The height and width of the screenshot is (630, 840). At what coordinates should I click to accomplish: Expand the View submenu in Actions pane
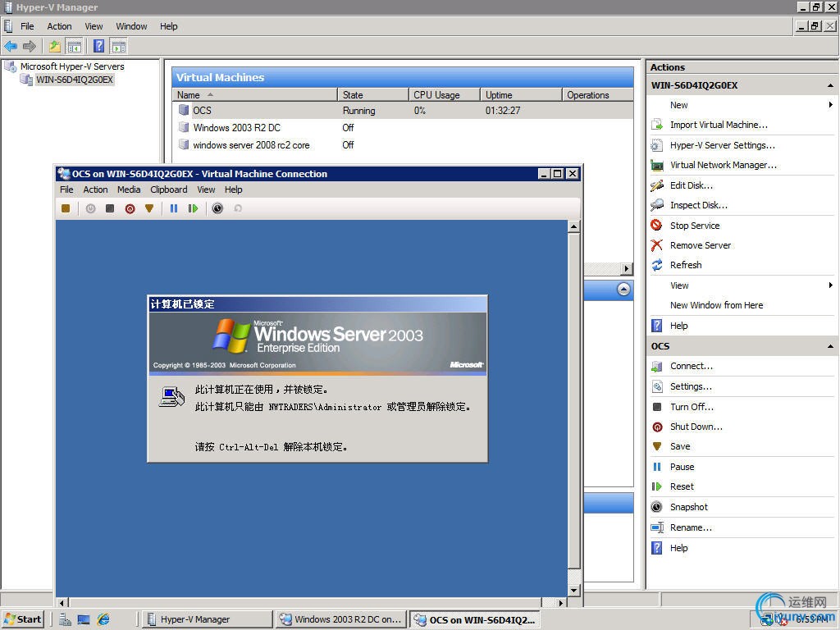tap(742, 285)
